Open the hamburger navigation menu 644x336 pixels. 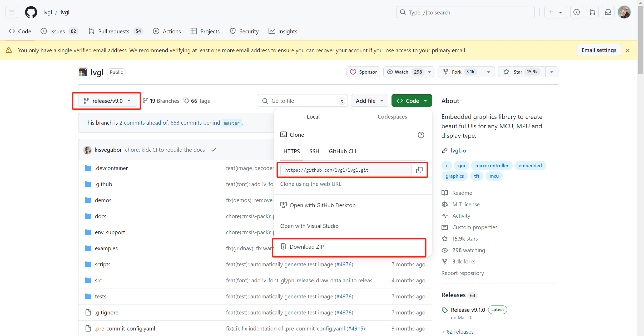12,12
